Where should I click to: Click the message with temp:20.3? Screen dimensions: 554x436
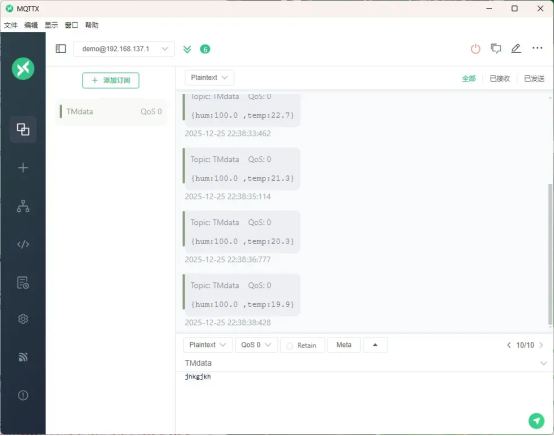click(242, 232)
